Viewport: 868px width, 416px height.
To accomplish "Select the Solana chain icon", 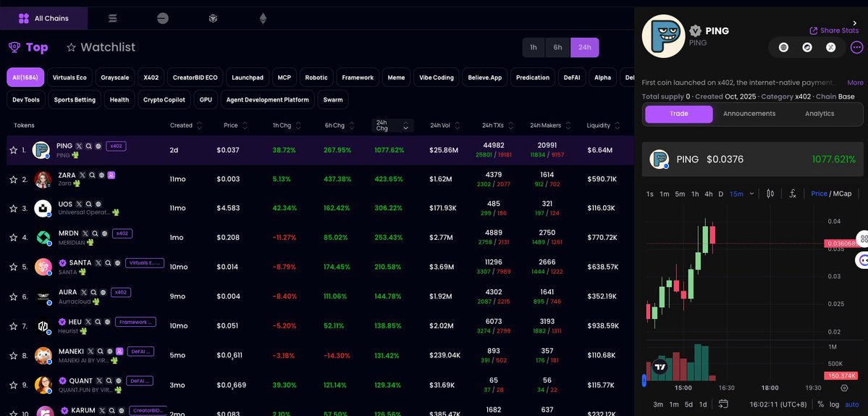I will point(112,18).
